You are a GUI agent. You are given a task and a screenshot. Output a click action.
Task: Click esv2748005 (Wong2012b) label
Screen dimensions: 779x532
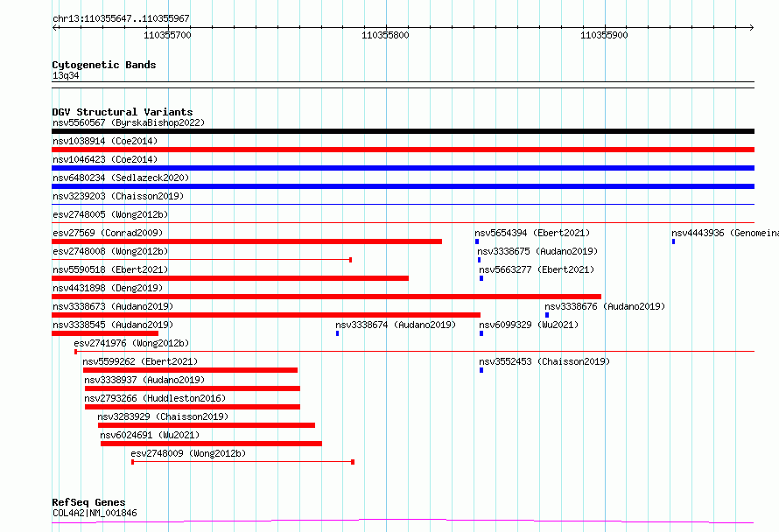(x=110, y=214)
